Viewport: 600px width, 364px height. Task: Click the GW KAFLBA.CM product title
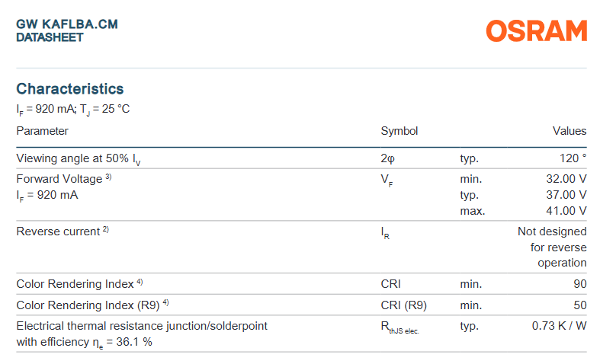[67, 24]
